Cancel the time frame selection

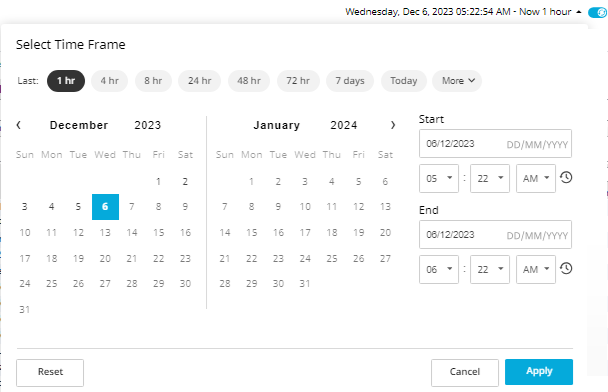tap(465, 372)
